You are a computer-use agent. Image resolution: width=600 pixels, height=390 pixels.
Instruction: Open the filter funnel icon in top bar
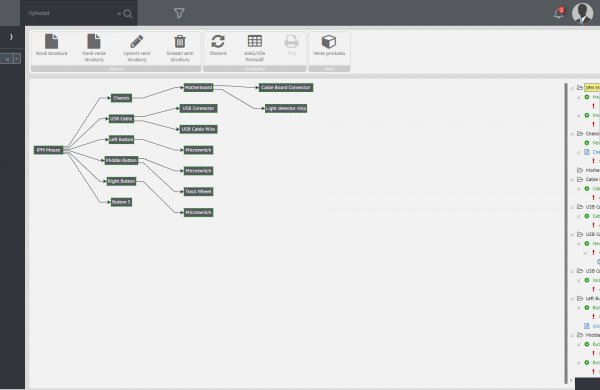click(x=179, y=13)
